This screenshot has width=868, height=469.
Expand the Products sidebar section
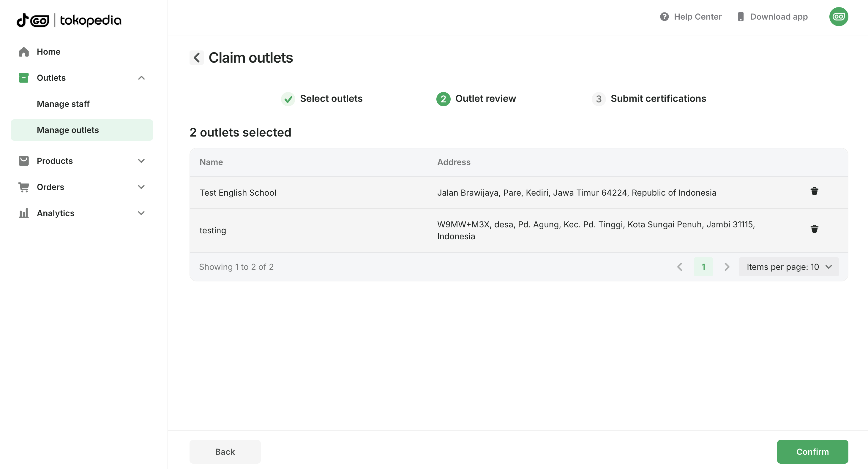coord(141,161)
